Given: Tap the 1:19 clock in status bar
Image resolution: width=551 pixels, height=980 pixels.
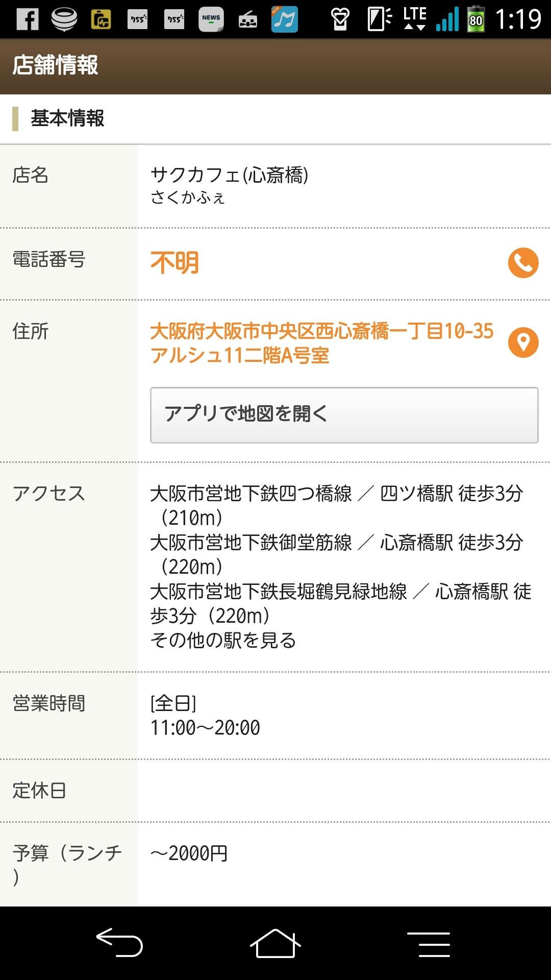Looking at the screenshot, I should (x=518, y=19).
